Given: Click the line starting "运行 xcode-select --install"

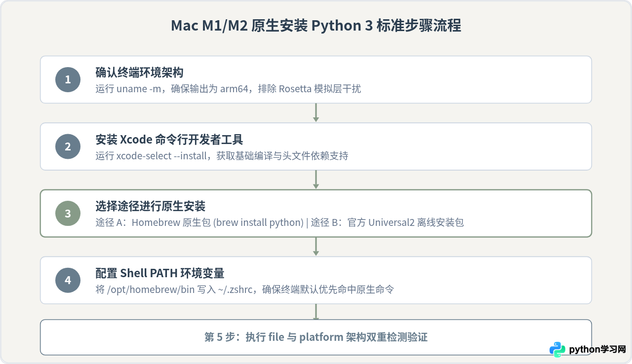Looking at the screenshot, I should coord(222,156).
